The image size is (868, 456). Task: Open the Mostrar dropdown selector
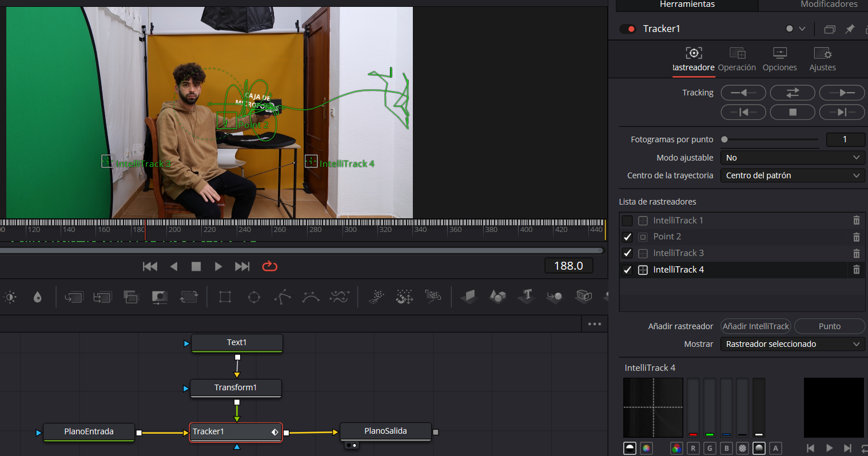click(793, 343)
